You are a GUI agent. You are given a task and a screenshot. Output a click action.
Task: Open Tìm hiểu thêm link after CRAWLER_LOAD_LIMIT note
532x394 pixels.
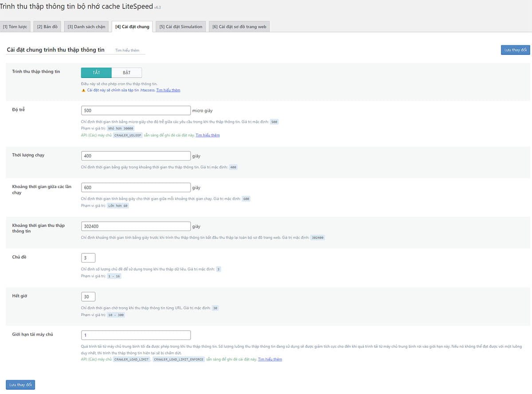pyautogui.click(x=270, y=359)
